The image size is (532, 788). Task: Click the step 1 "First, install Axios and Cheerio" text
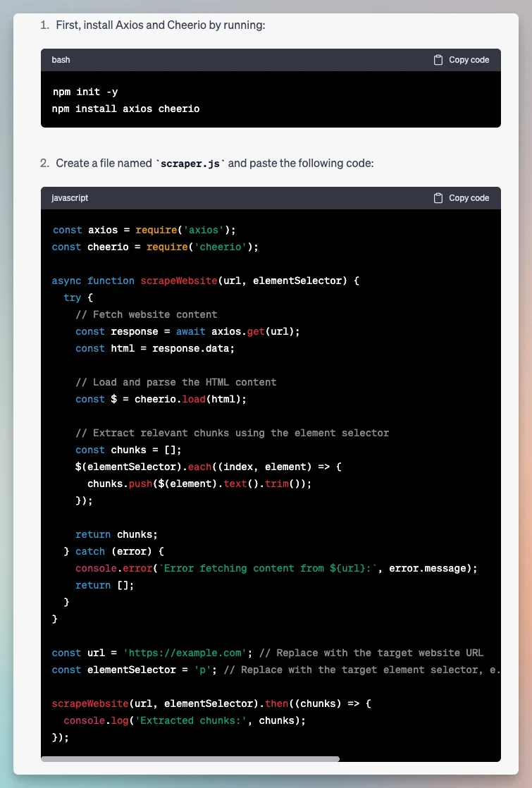(161, 25)
